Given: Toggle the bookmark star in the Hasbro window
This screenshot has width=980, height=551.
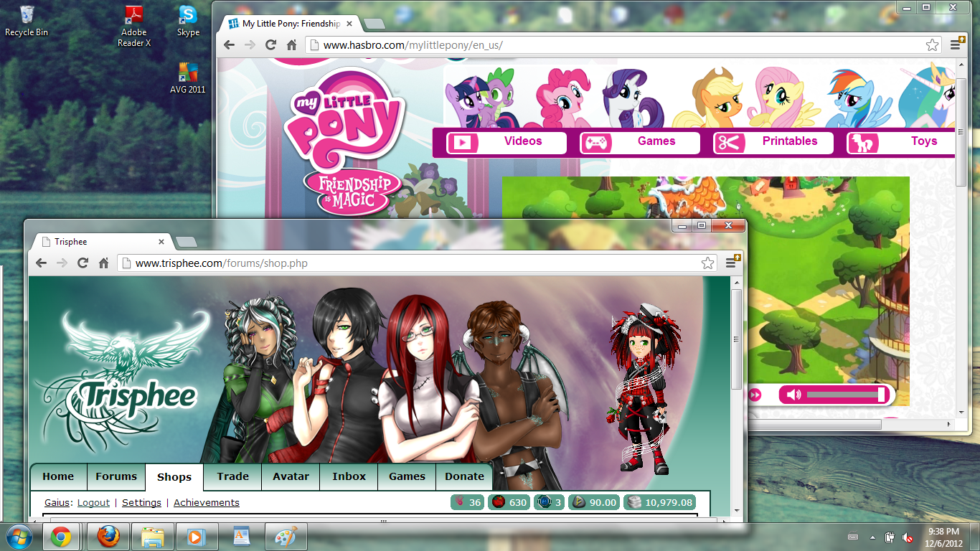Looking at the screenshot, I should pyautogui.click(x=932, y=44).
